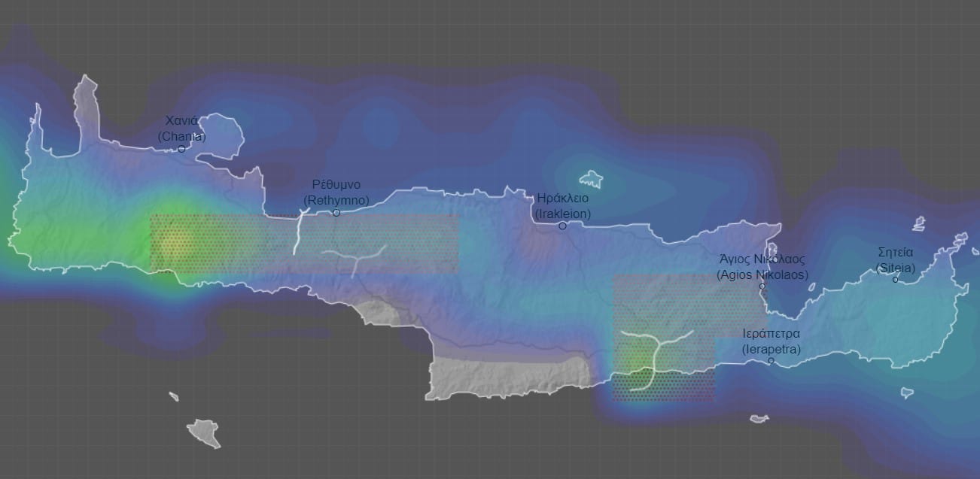Click the Ierapetra city marker circle
Image resolution: width=980 pixels, height=479 pixels.
click(x=771, y=361)
